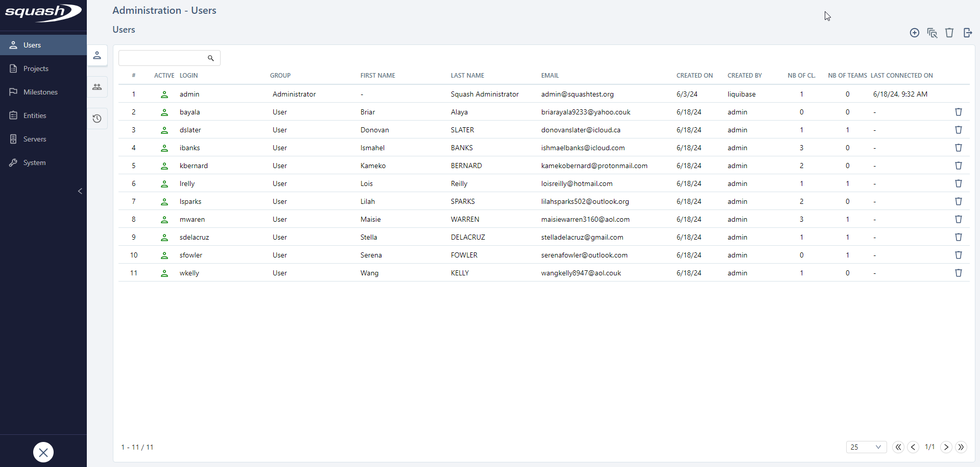Image resolution: width=980 pixels, height=467 pixels.
Task: Open the System administration page
Action: click(35, 162)
